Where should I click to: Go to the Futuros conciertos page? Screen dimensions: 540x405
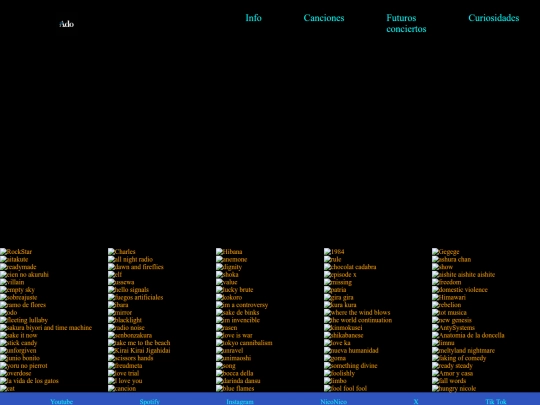[x=406, y=23]
